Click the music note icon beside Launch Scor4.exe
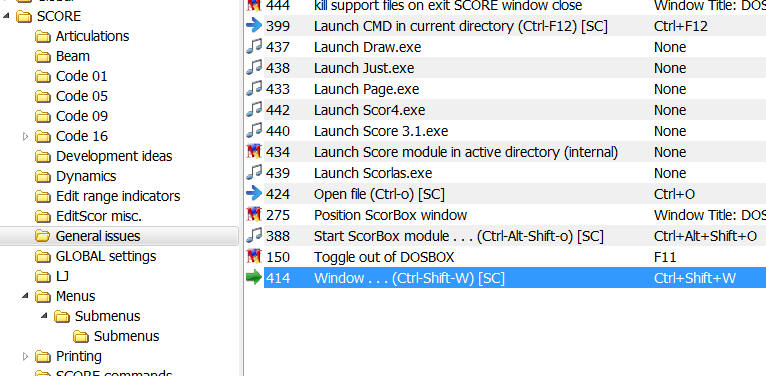Viewport: 766px width, 376px height. 254,110
